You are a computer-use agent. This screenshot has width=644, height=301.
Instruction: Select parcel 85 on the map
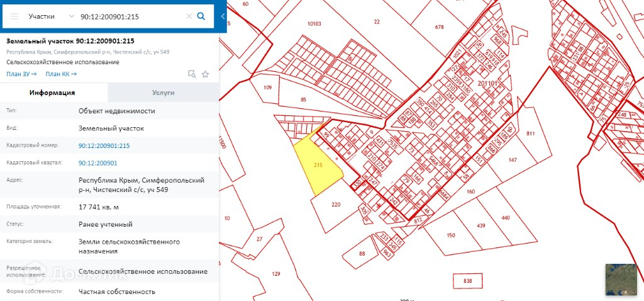coord(304,99)
